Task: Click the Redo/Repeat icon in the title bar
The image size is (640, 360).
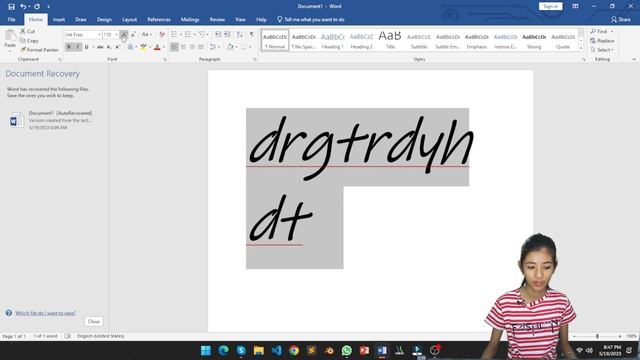Action: click(x=37, y=7)
